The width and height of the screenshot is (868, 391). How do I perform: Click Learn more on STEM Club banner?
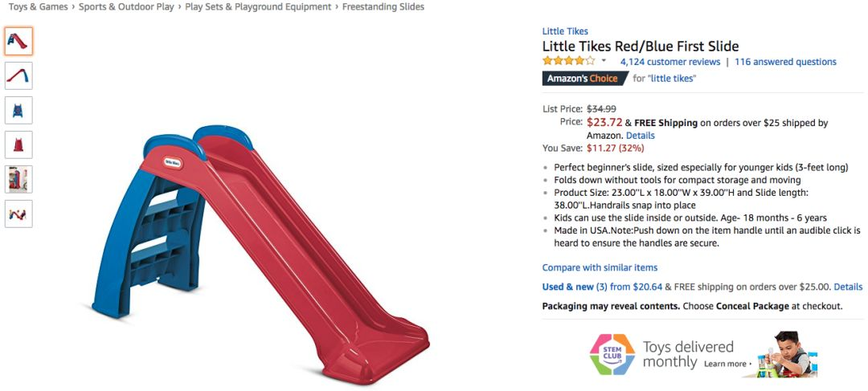[727, 364]
